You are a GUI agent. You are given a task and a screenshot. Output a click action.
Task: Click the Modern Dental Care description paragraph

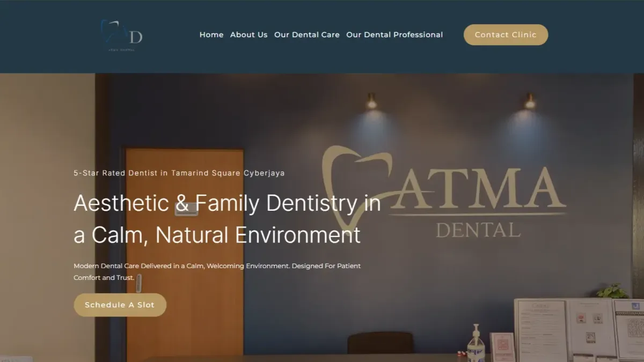click(217, 272)
